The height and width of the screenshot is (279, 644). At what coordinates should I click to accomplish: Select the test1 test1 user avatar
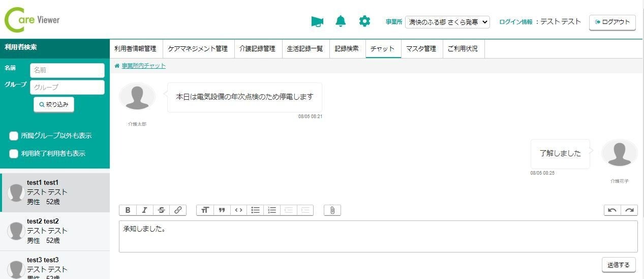click(16, 192)
